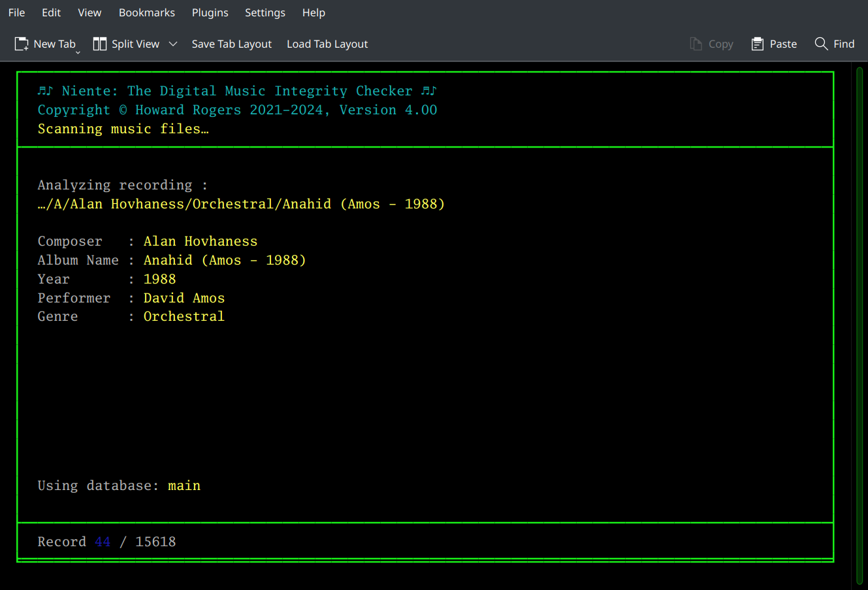868x590 pixels.
Task: Click the record counter showing 44
Action: [x=103, y=541]
